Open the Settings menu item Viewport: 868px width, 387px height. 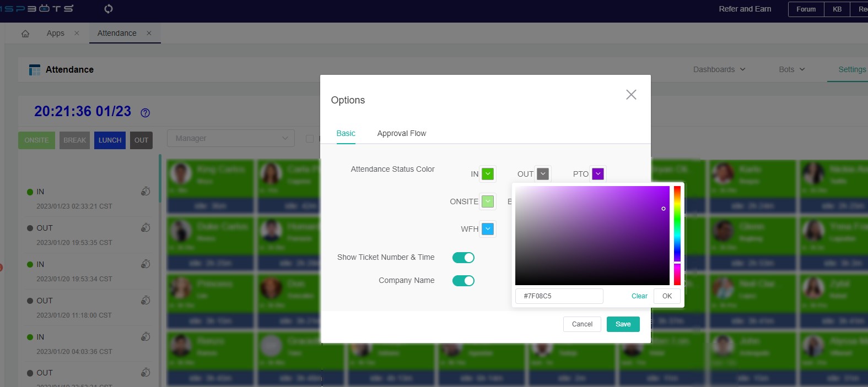click(x=852, y=69)
